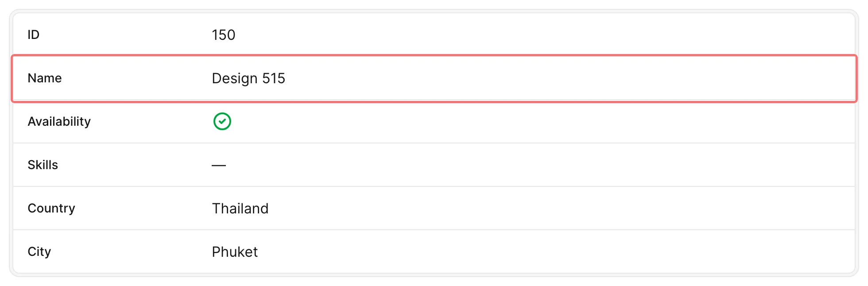Select the City label
868x286 pixels.
(x=39, y=251)
